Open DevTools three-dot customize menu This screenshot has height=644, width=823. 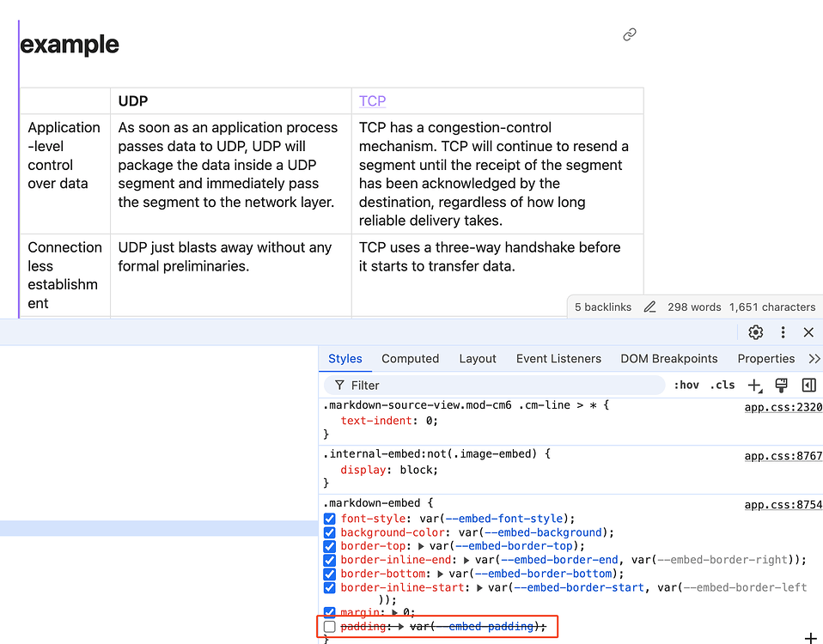[x=783, y=332]
